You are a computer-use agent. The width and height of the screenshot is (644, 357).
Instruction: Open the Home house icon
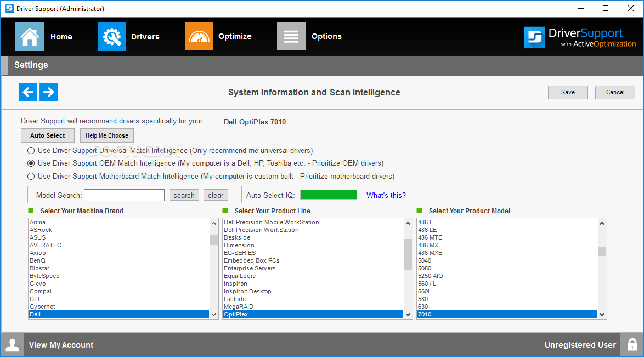[x=30, y=37]
